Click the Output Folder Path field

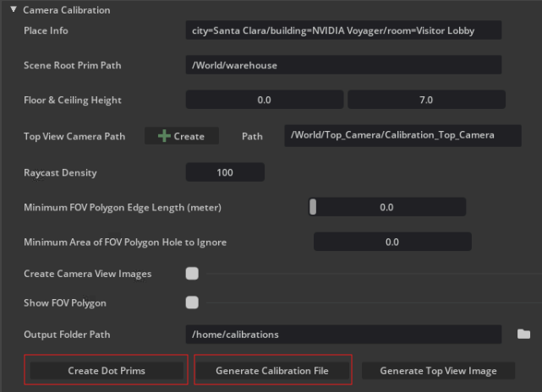343,335
